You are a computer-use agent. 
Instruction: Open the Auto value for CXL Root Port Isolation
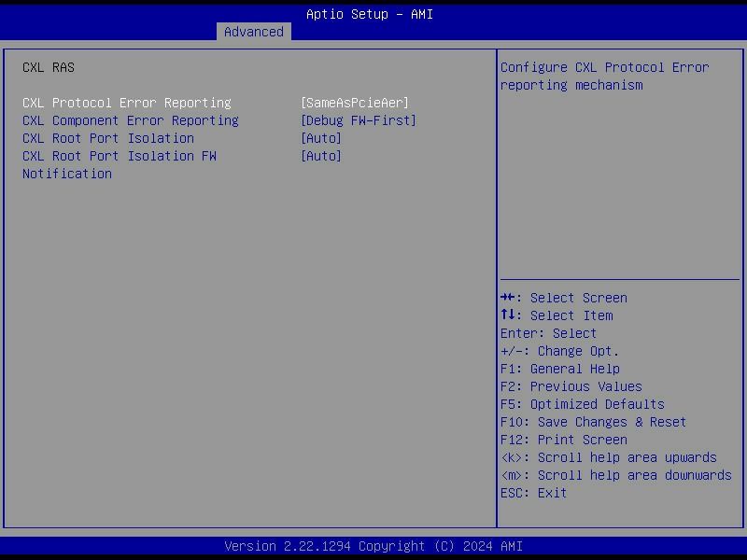point(321,138)
